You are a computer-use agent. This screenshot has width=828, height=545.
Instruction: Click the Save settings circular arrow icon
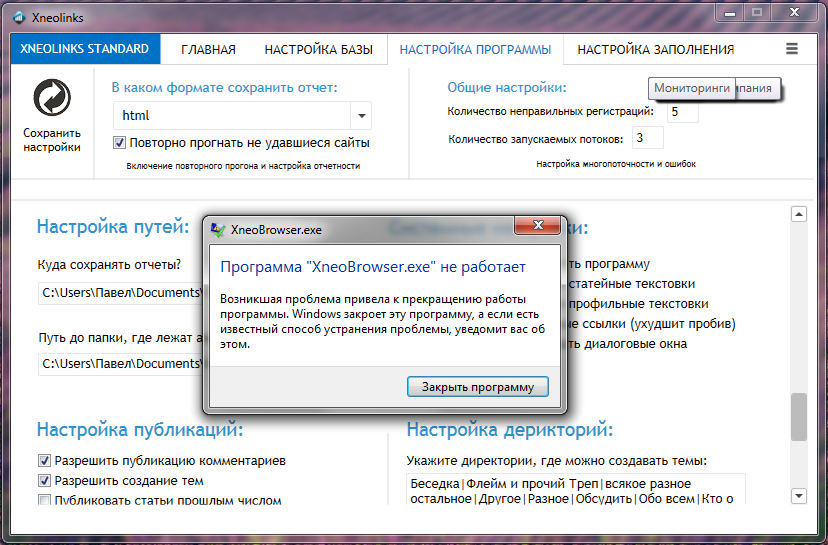click(x=52, y=98)
